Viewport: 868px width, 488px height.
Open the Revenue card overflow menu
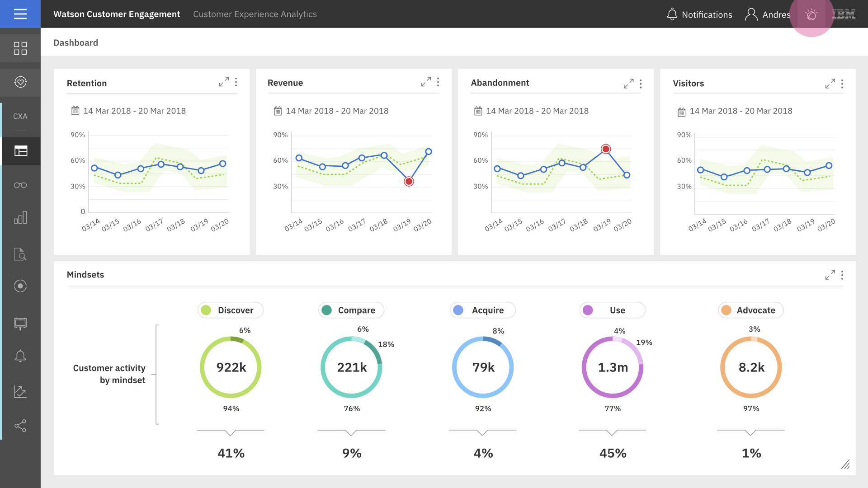coord(438,82)
